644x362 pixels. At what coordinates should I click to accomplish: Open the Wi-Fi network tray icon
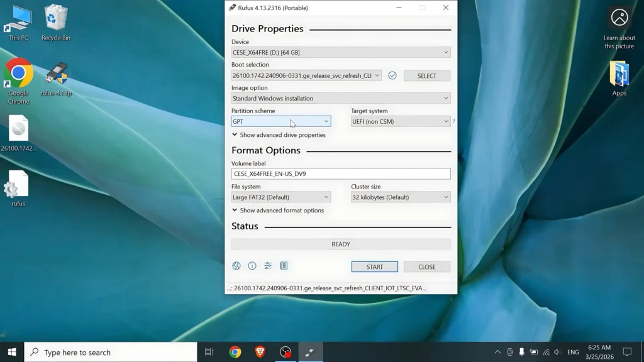[x=546, y=352]
